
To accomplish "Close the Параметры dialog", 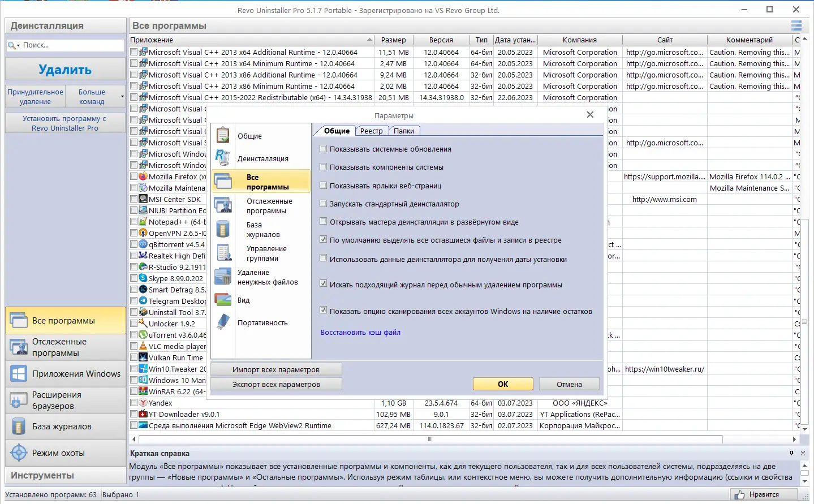I will [590, 115].
